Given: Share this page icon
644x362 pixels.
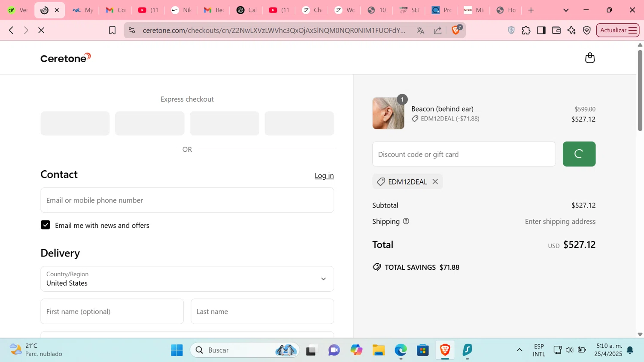Looking at the screenshot, I should pyautogui.click(x=437, y=30).
